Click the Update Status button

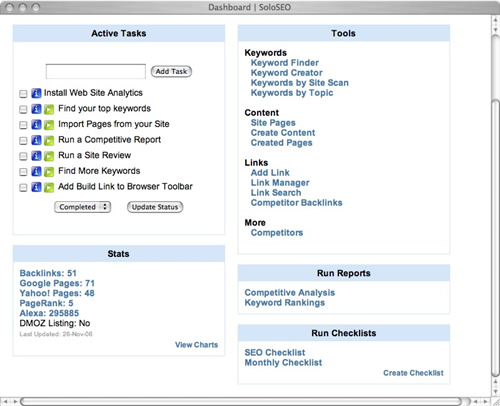coord(155,207)
